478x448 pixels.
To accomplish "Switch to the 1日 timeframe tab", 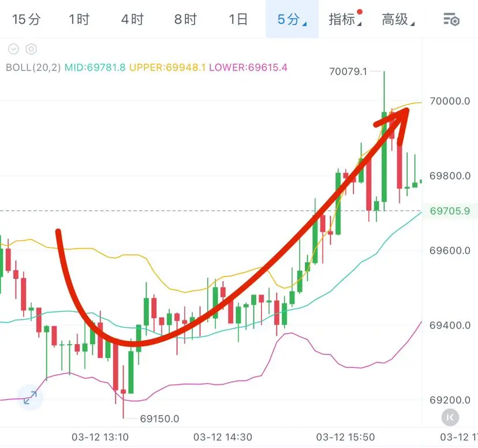I will tap(238, 20).
